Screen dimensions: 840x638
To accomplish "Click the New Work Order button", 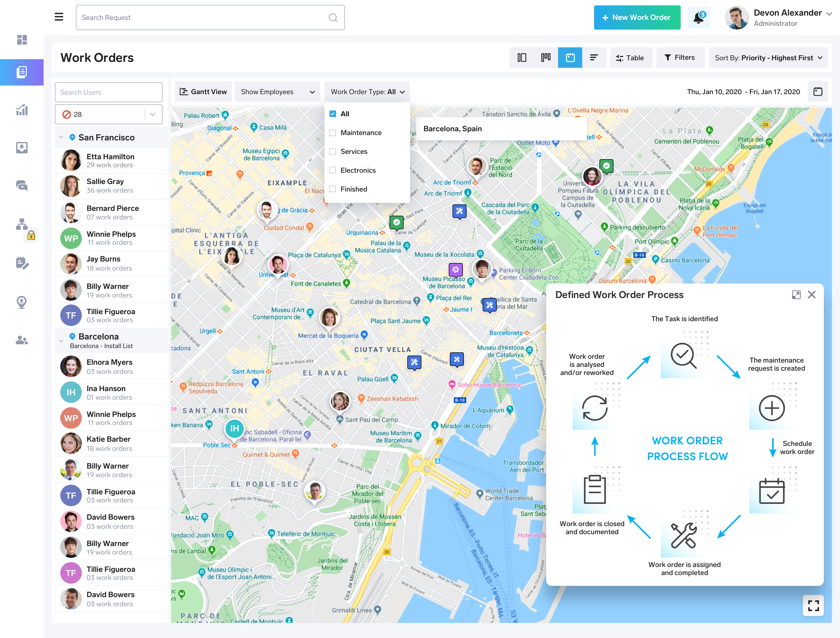I will [637, 17].
